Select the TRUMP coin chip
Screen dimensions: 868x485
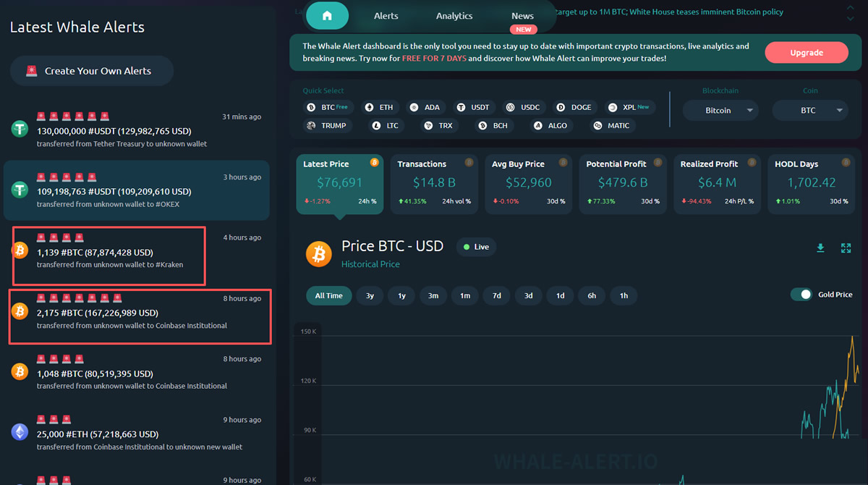(326, 125)
